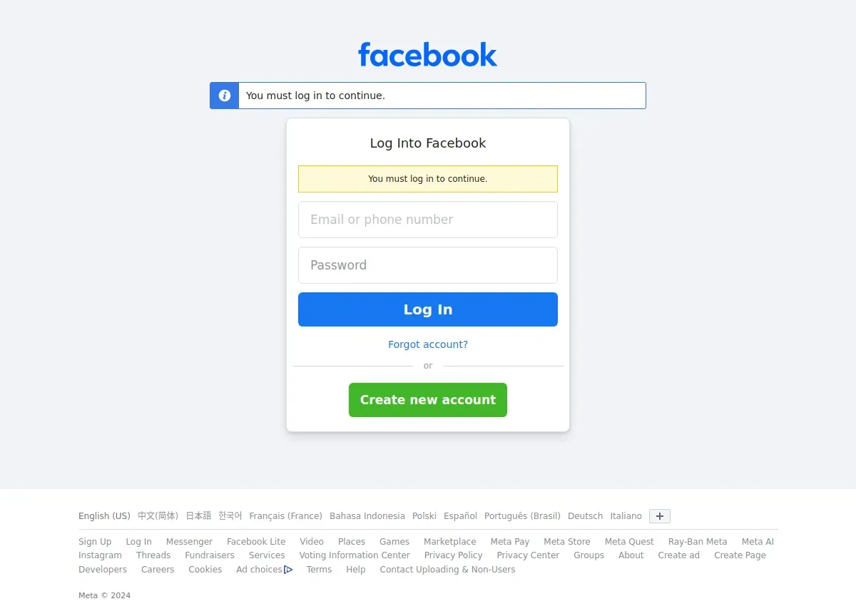Image resolution: width=856 pixels, height=616 pixels.
Task: Open the Privacy Policy link
Action: click(x=453, y=555)
